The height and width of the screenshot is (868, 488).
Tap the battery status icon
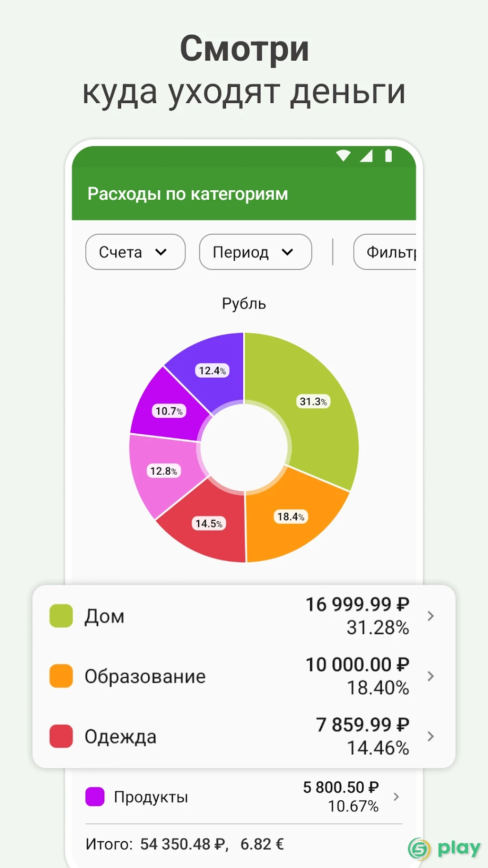pos(388,155)
